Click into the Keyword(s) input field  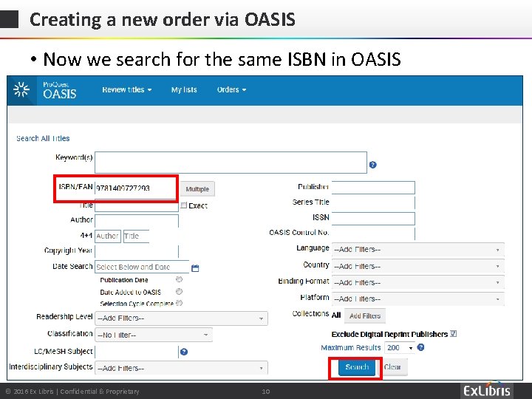231,163
